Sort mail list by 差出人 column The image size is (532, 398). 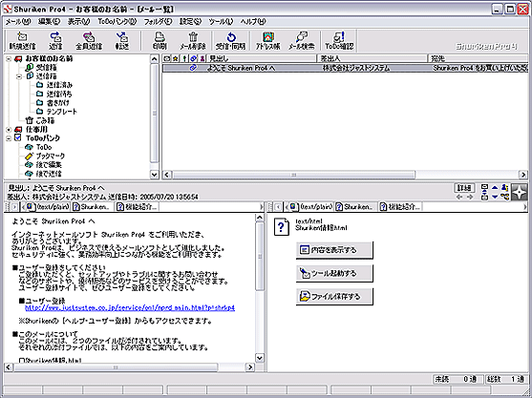372,58
